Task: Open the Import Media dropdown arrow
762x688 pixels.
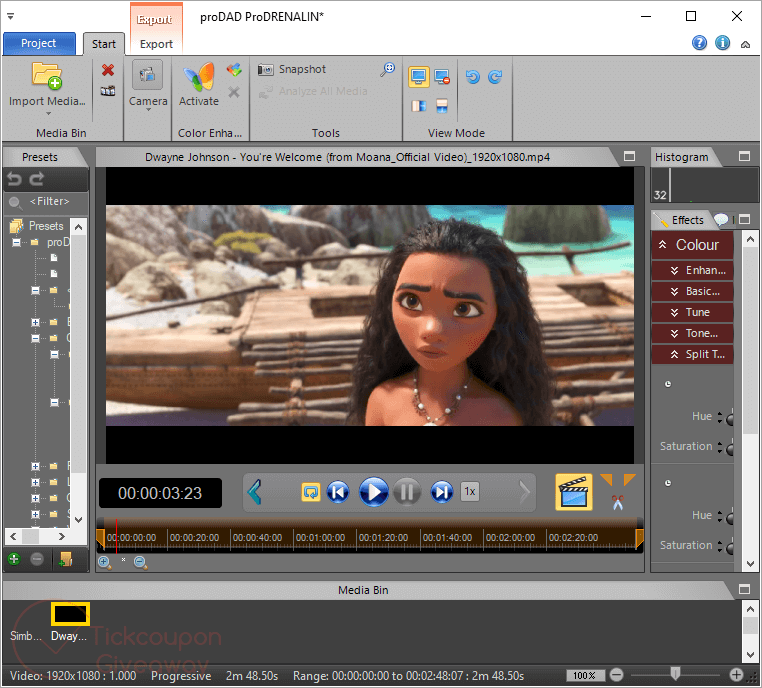Action: click(x=48, y=114)
